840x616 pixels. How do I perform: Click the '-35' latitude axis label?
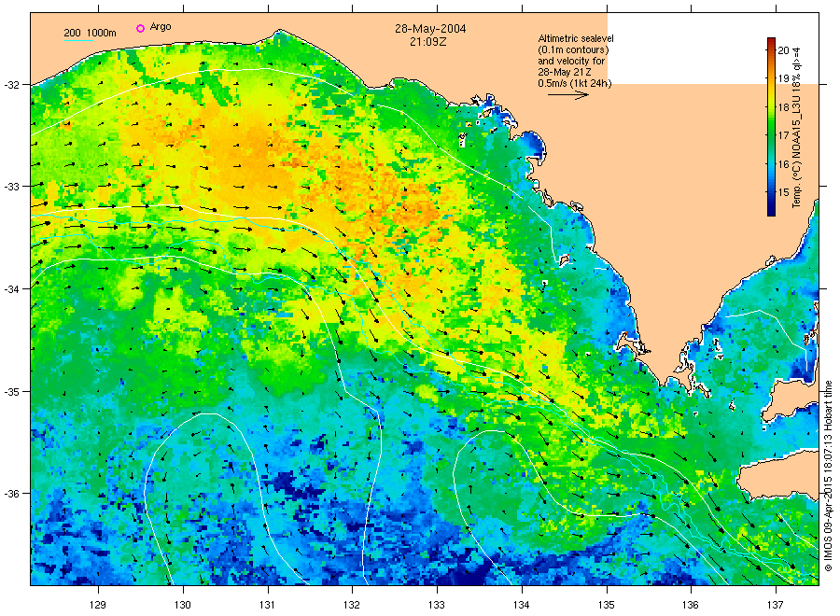[x=11, y=392]
